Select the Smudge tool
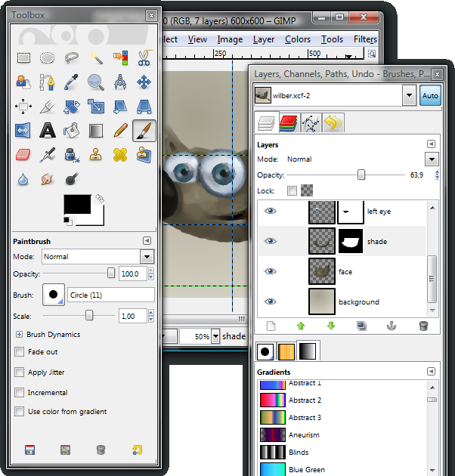455x476 pixels. 47,179
